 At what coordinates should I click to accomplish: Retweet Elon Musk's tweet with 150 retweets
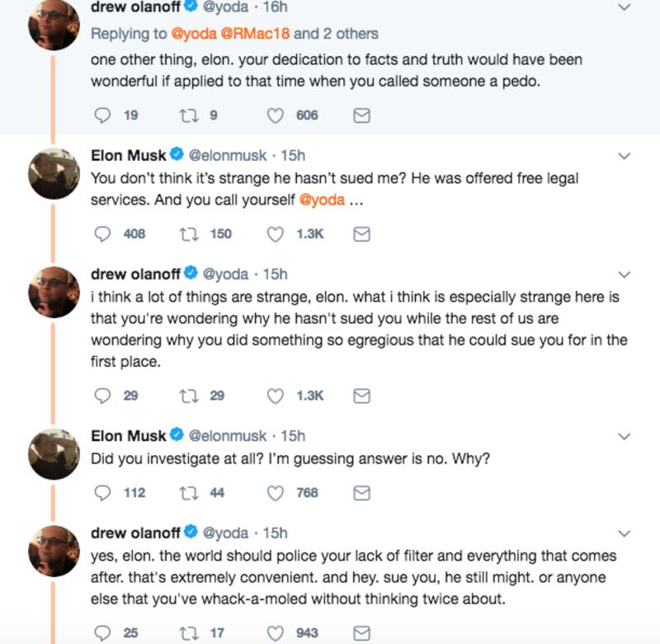coord(186,234)
